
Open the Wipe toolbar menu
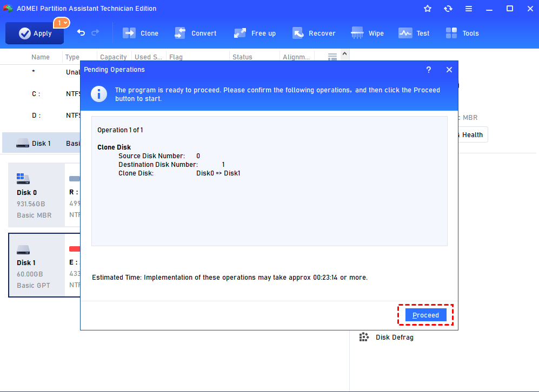(x=367, y=33)
